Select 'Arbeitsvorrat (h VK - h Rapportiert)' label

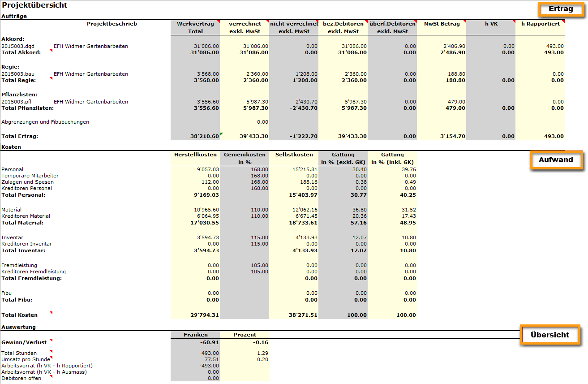(x=47, y=366)
